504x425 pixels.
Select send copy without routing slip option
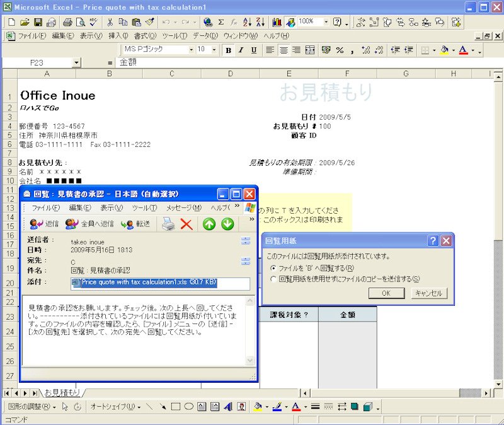273,279
